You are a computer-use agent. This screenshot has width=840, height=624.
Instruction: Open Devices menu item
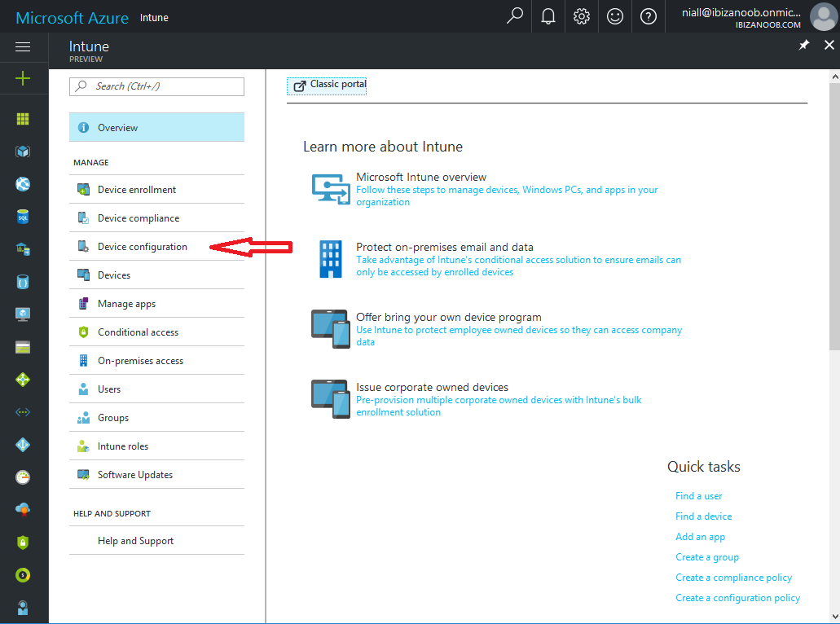156,275
